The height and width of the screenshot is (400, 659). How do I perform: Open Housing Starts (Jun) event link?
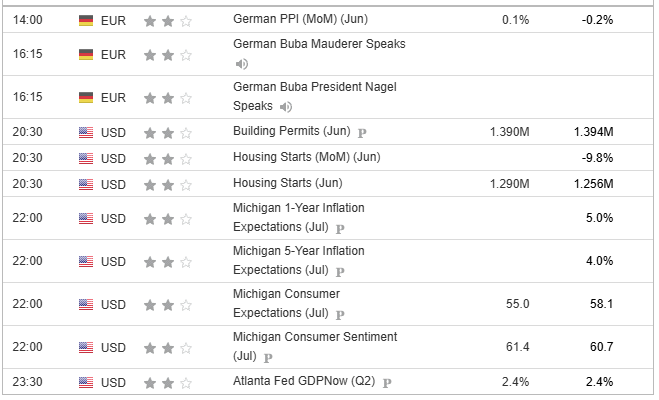288,183
